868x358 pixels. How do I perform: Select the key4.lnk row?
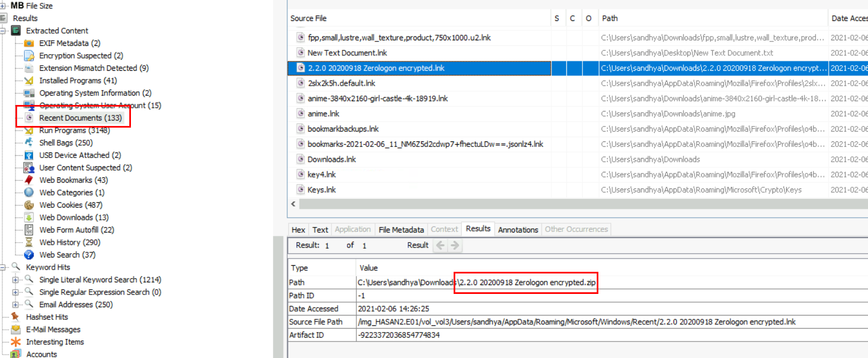(577, 175)
